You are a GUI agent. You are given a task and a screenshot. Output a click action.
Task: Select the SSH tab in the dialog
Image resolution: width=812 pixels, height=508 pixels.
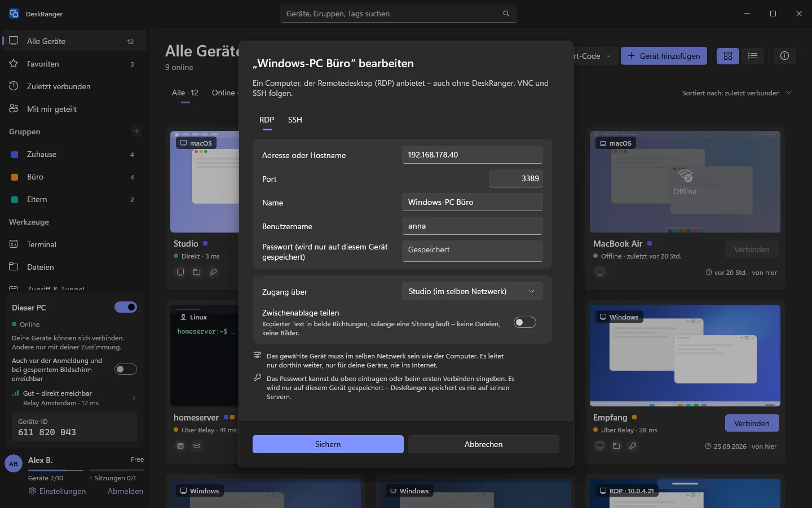point(295,120)
